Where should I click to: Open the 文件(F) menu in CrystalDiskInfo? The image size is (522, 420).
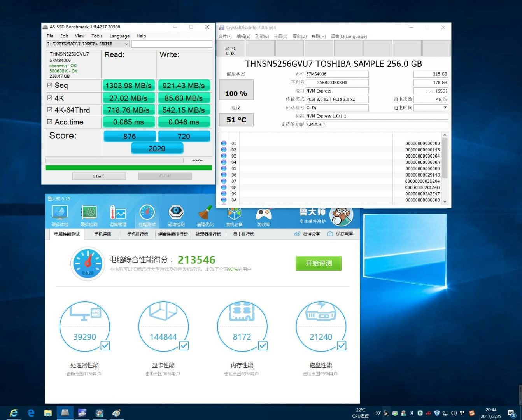click(x=225, y=36)
